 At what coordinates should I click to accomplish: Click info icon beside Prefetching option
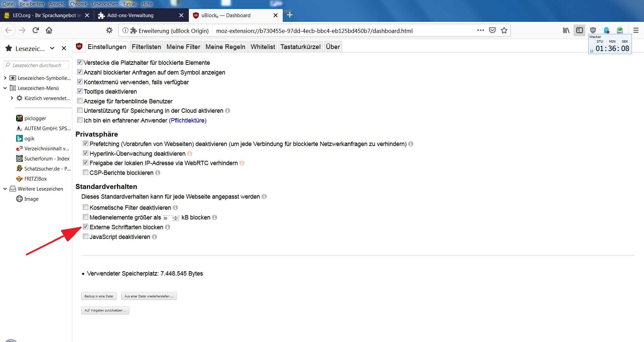(x=411, y=144)
